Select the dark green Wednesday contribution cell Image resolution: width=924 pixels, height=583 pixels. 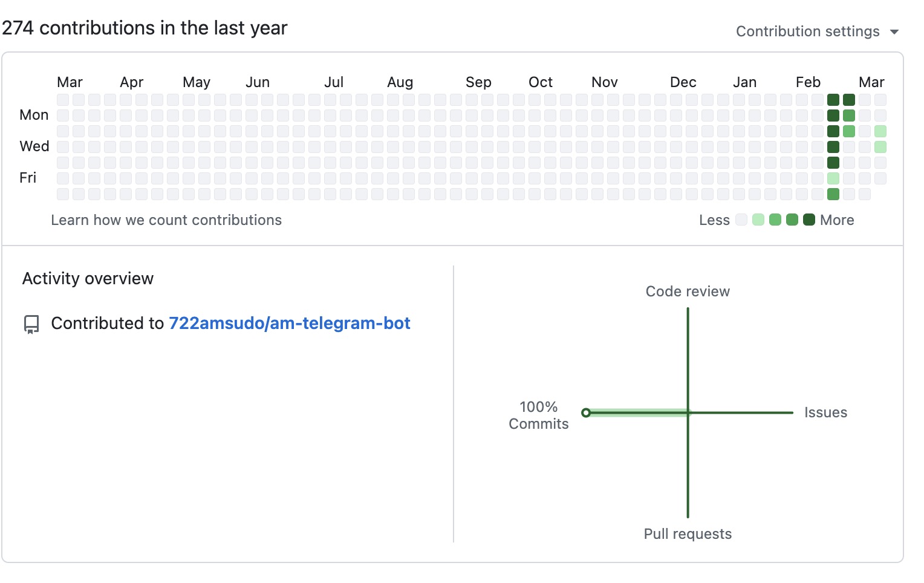click(833, 147)
